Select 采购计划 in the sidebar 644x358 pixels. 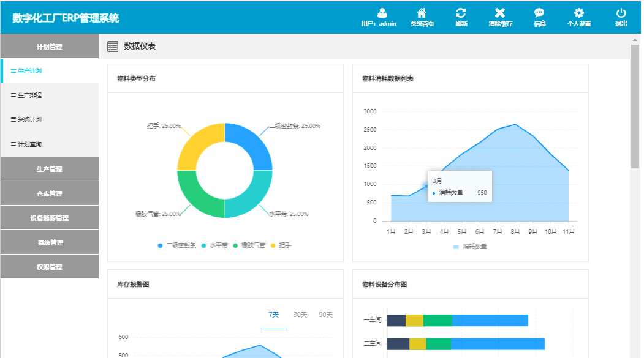tap(49, 120)
